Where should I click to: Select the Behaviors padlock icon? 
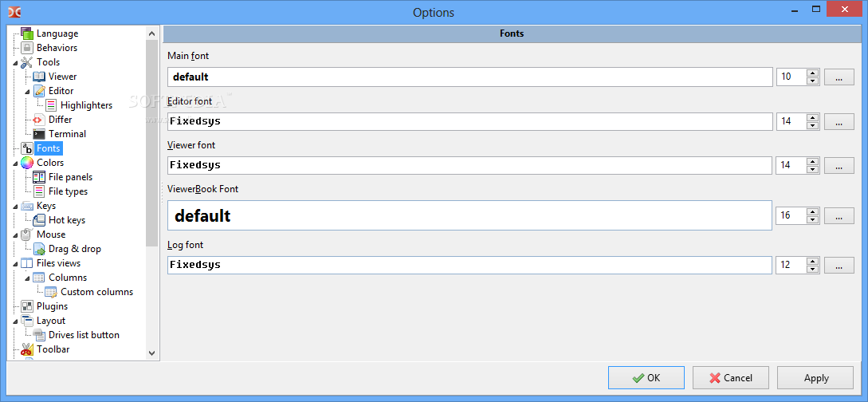click(x=27, y=48)
